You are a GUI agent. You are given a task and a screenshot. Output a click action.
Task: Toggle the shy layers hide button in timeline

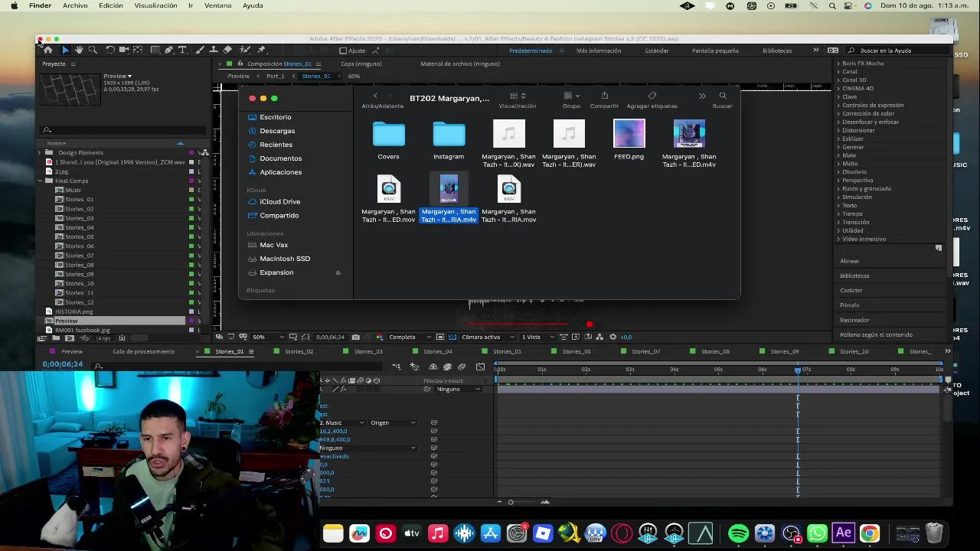(x=433, y=367)
